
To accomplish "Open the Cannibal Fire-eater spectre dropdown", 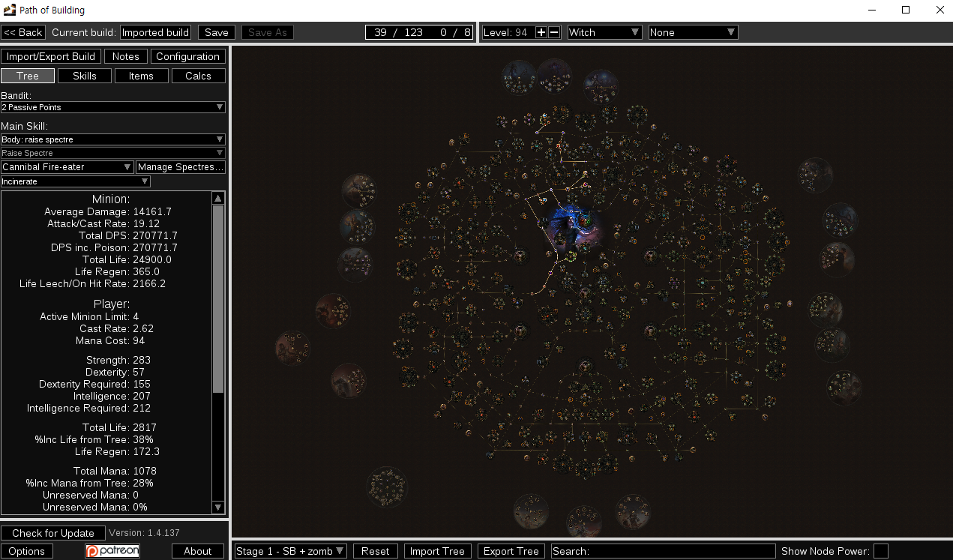I will tap(67, 166).
